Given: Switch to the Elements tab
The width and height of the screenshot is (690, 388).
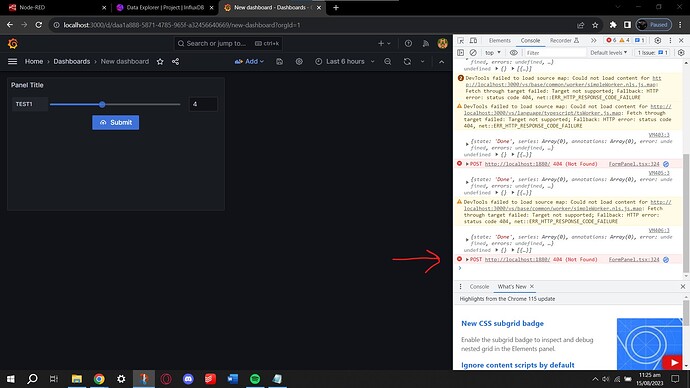Looking at the screenshot, I should click(499, 40).
